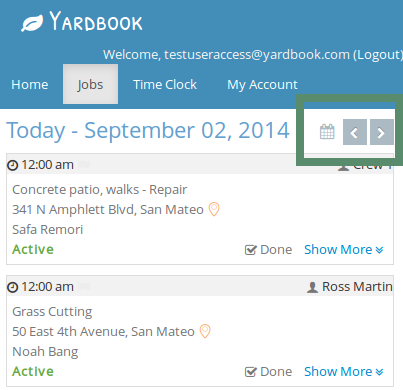Open the calendar date picker icon

327,132
